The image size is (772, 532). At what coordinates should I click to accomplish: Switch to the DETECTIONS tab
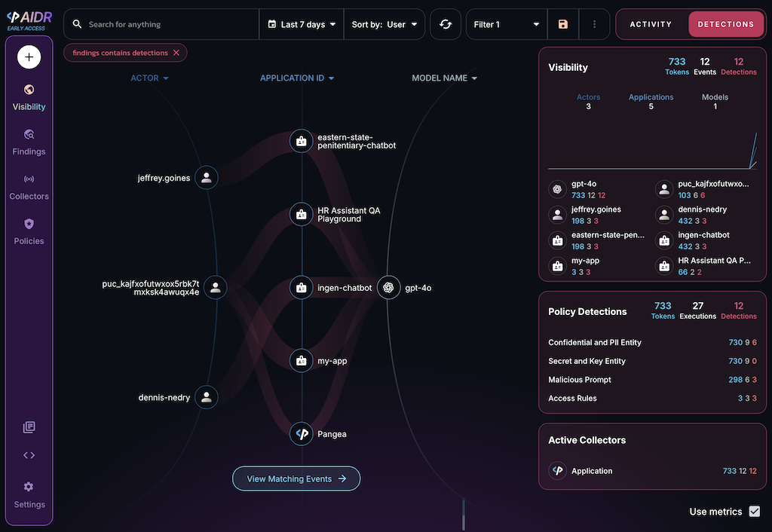click(x=725, y=24)
